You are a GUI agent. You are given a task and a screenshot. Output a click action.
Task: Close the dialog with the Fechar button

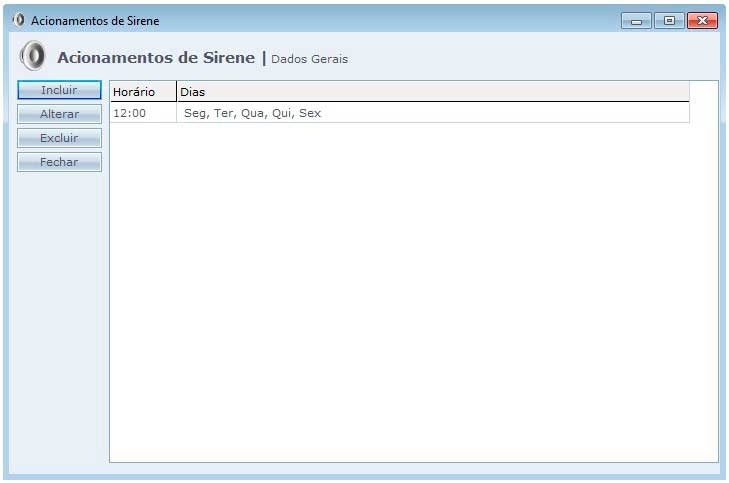coord(59,162)
